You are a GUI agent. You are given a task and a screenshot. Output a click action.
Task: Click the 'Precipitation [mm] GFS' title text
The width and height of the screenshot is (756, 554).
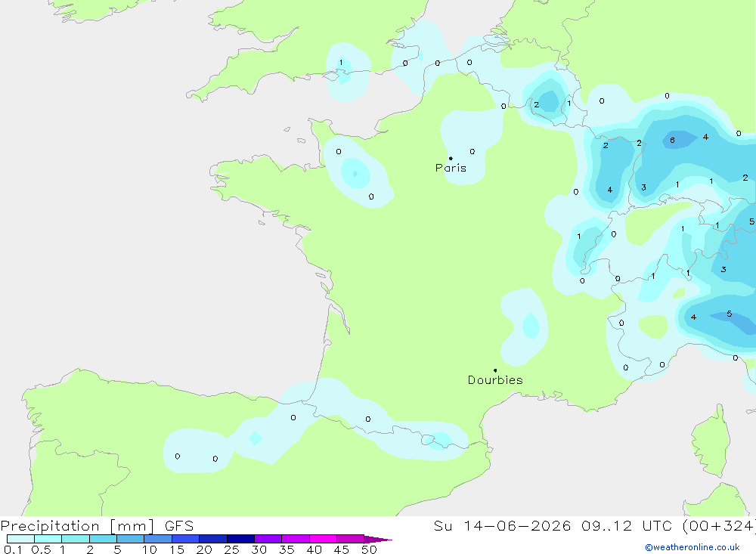click(97, 525)
